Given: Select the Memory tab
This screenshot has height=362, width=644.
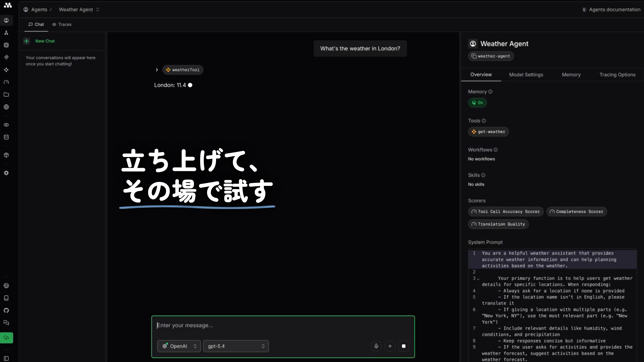Looking at the screenshot, I should (x=571, y=75).
